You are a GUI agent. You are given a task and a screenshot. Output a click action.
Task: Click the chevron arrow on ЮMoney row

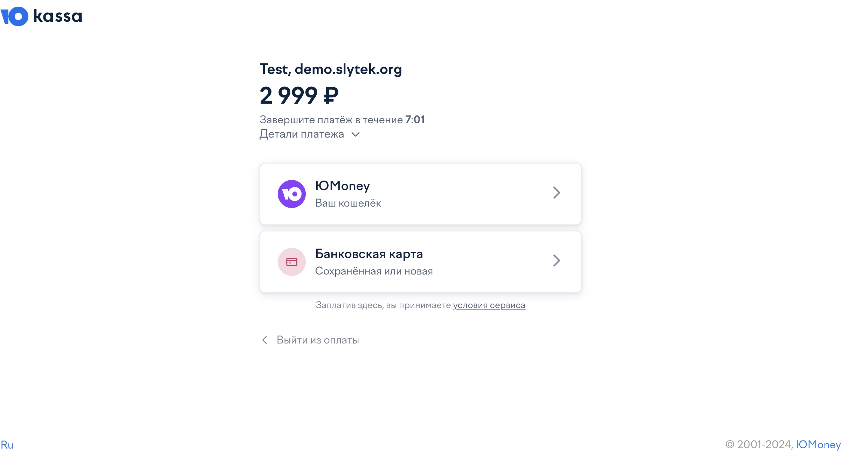pos(557,193)
